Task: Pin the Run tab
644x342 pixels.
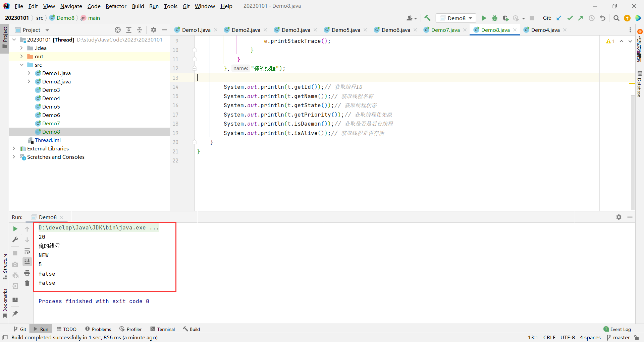Action: point(15,314)
